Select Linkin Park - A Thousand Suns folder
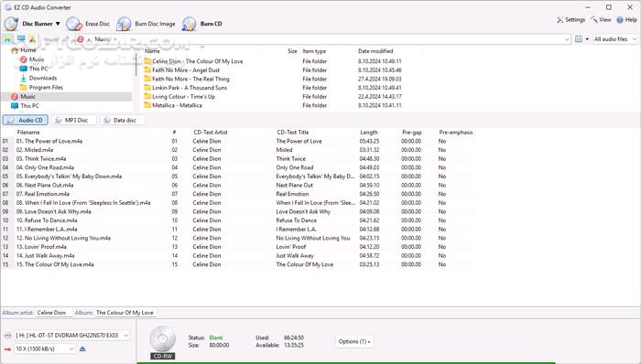The image size is (641, 364). tap(186, 88)
